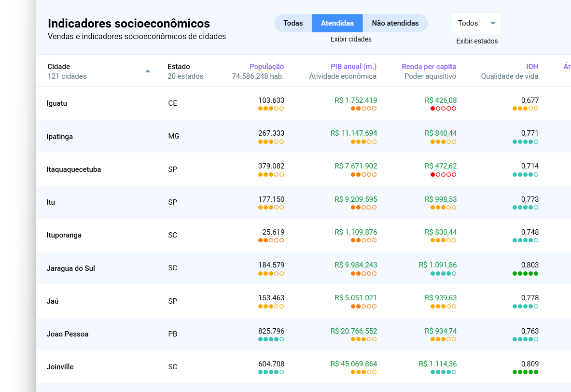Sort by PIB anual (m.) header
The height and width of the screenshot is (392, 571).
(x=354, y=67)
